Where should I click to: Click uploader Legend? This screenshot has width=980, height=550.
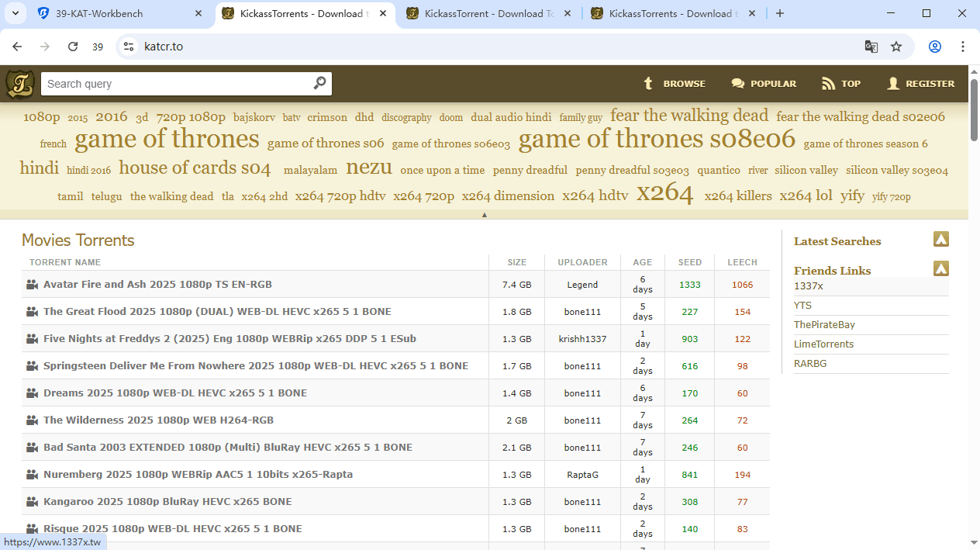[x=582, y=285]
